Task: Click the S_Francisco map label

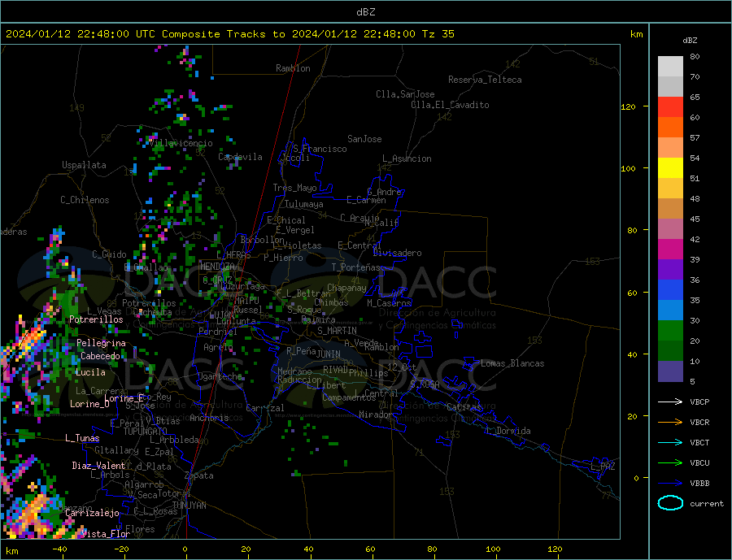Action: [x=320, y=149]
